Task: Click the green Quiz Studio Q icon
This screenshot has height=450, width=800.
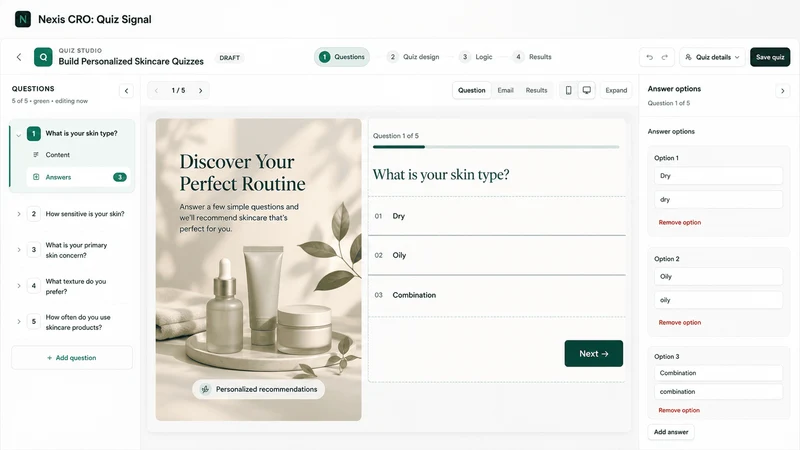Action: coord(43,57)
